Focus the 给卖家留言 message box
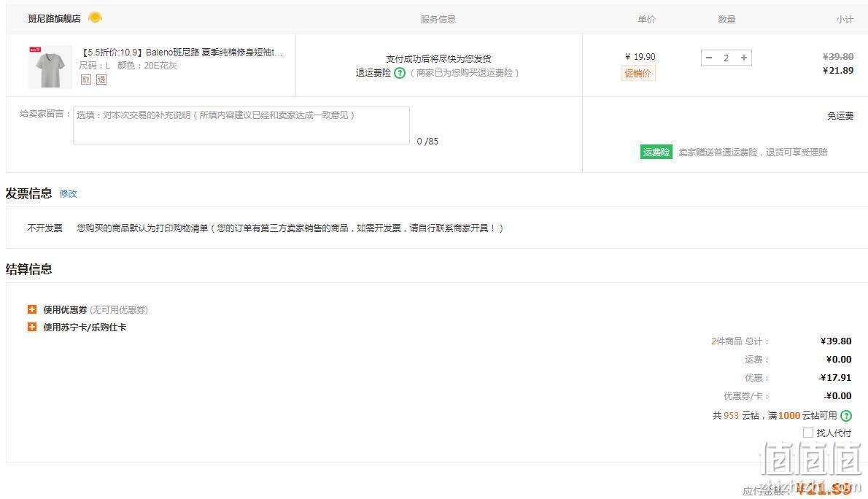This screenshot has width=868, height=499. click(241, 125)
